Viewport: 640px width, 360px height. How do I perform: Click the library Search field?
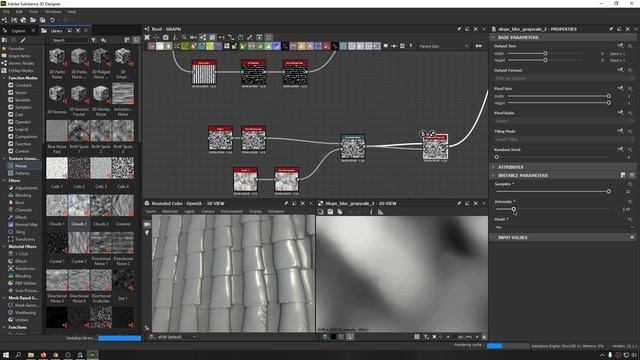[x=70, y=40]
